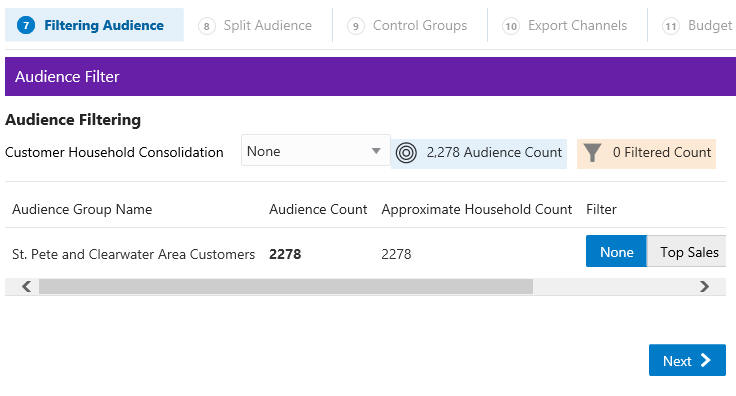Click the 2,278 Audience Count badge text
The height and width of the screenshot is (396, 736).
click(494, 152)
